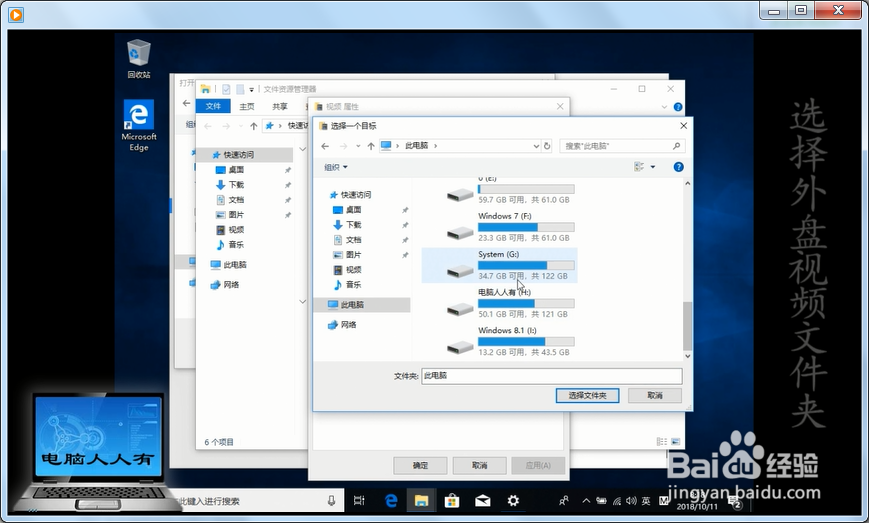The width and height of the screenshot is (869, 523).
Task: Click 确定 in the 视频 属性 dialog
Action: (x=420, y=465)
